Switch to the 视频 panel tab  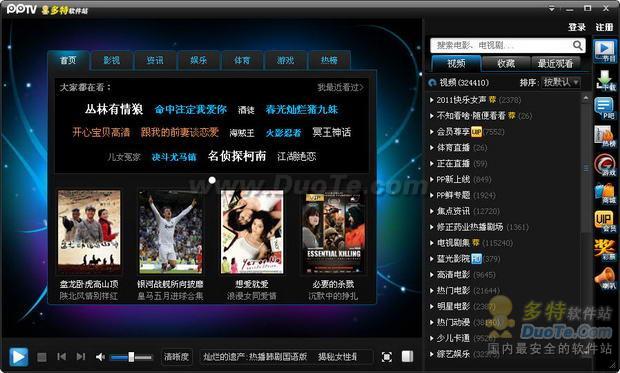(x=456, y=63)
